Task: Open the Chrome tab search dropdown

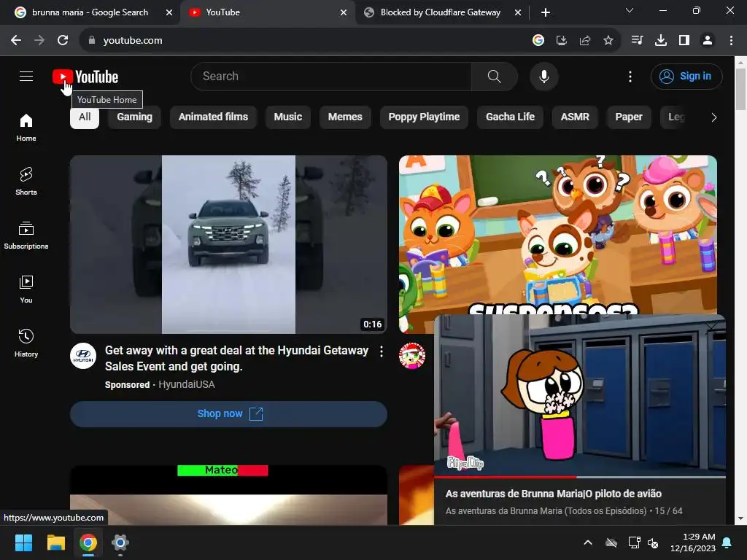Action: [x=630, y=10]
